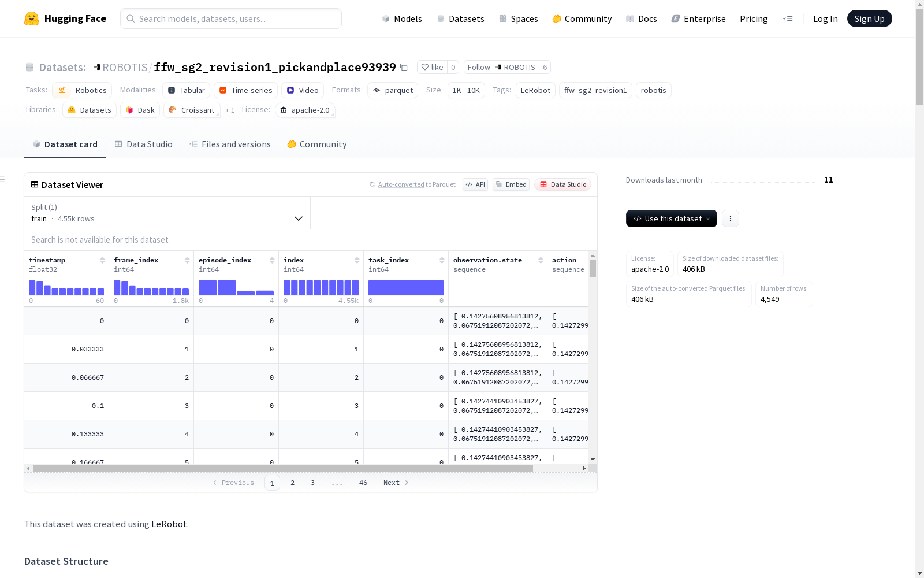Click the 0.033333 timestamp cell

66,349
